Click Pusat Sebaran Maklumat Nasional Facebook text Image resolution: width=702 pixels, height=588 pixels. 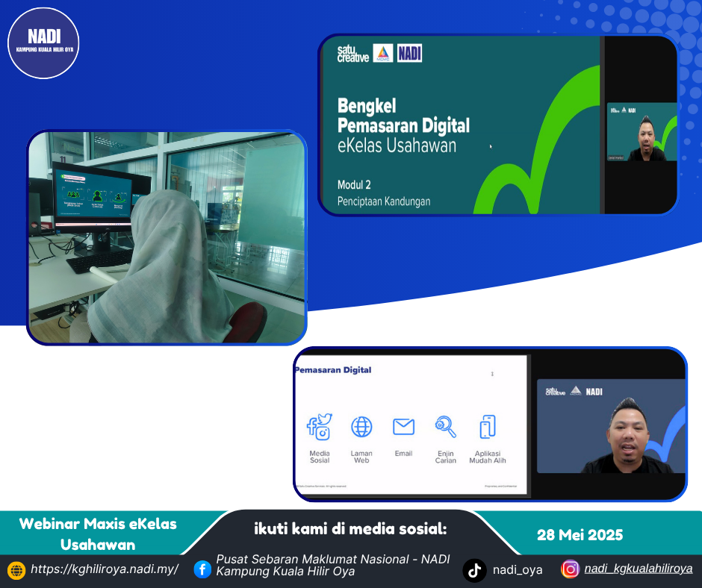(x=332, y=565)
